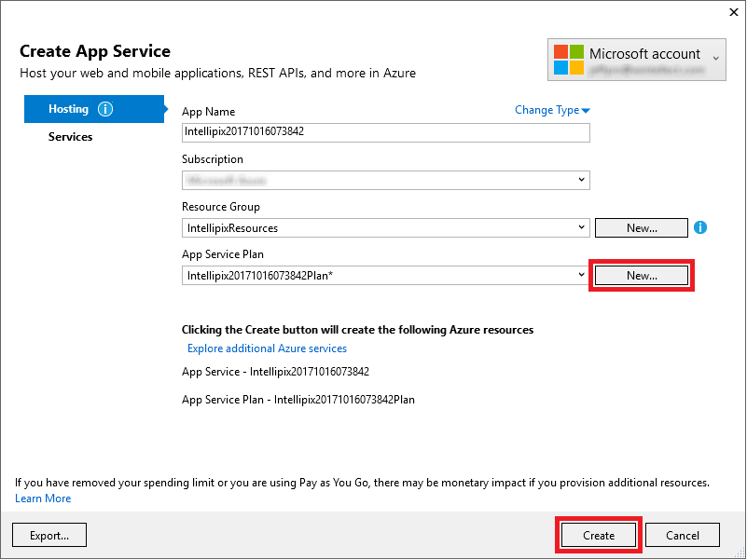Expand the App Service Plan dropdown

click(582, 275)
